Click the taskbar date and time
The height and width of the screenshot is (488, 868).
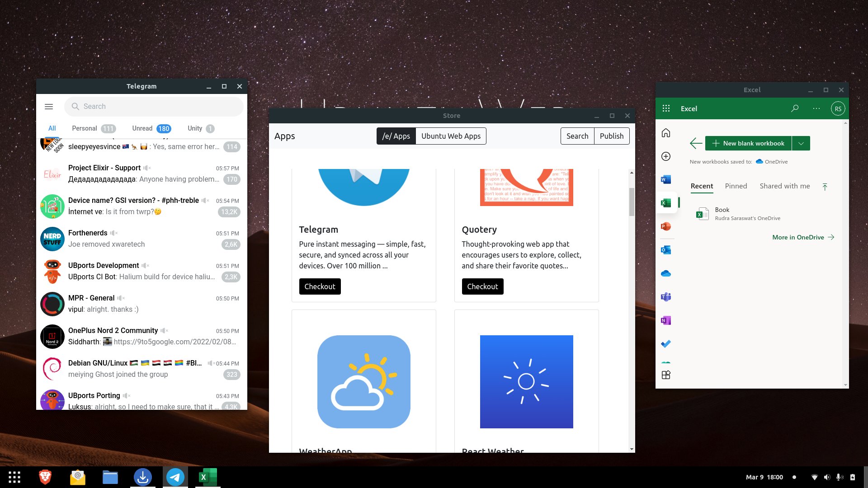tap(764, 477)
